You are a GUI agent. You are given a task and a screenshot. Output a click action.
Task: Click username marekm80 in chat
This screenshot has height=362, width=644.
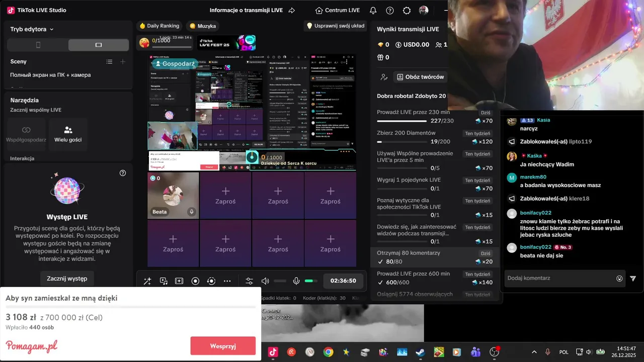[533, 177]
